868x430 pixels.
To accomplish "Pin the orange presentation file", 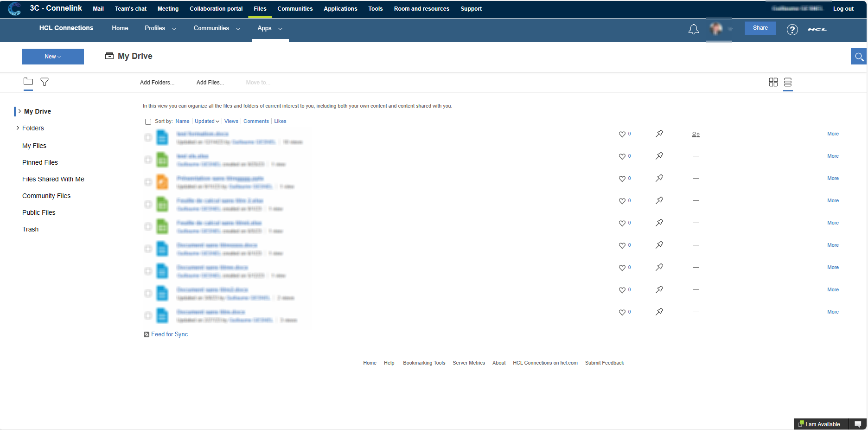I will (x=659, y=178).
